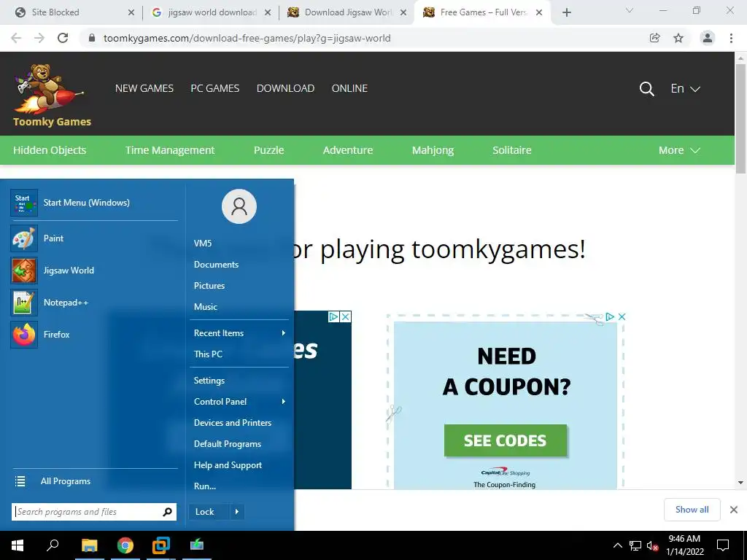Viewport: 747px width, 560px height.
Task: Browse the Puzzle category
Action: coord(268,150)
